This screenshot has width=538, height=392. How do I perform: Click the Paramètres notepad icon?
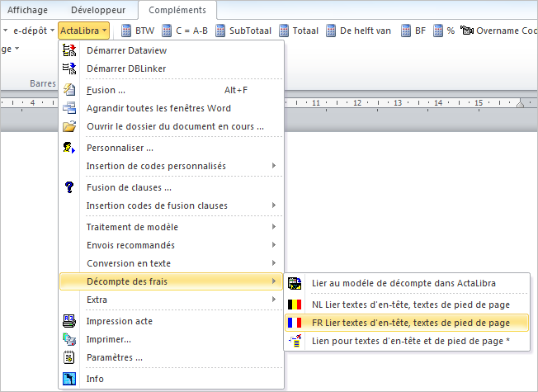(x=69, y=357)
